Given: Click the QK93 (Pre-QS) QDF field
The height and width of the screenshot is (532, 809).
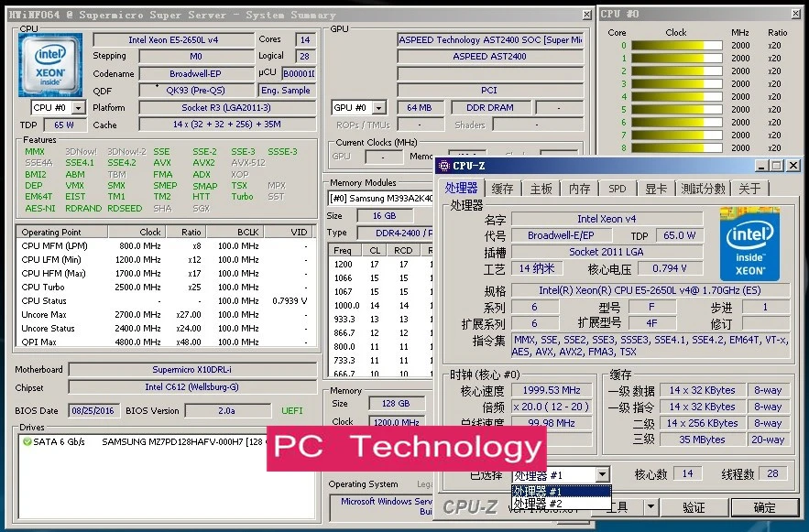Looking at the screenshot, I should (197, 91).
